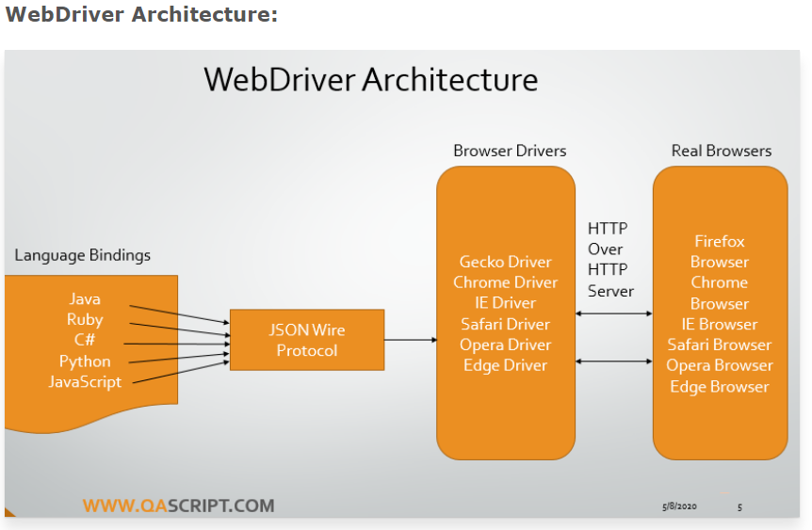Click the Real Browsers column heading
This screenshot has height=530, width=812.
[x=721, y=151]
